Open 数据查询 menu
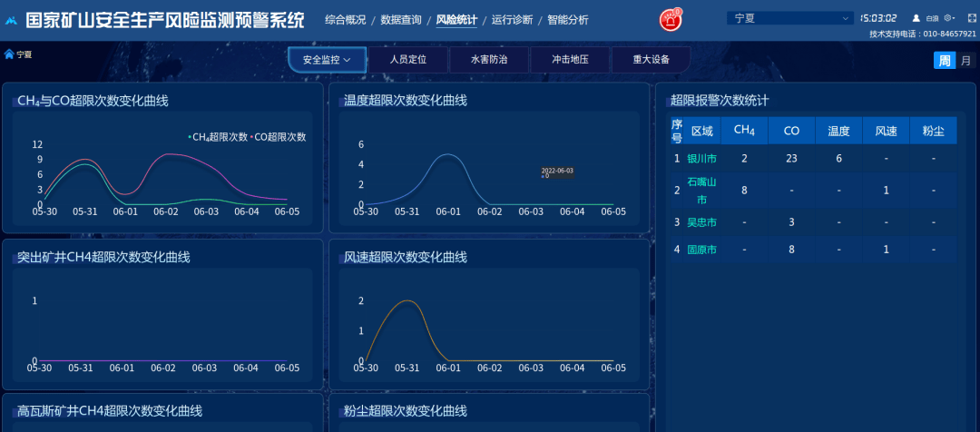Viewport: 980px width, 432px height. coord(401,20)
